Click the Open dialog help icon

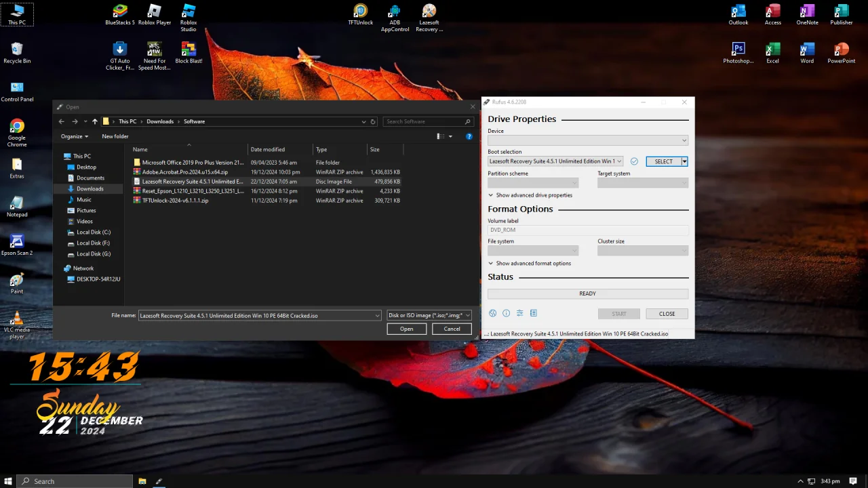tap(469, 136)
